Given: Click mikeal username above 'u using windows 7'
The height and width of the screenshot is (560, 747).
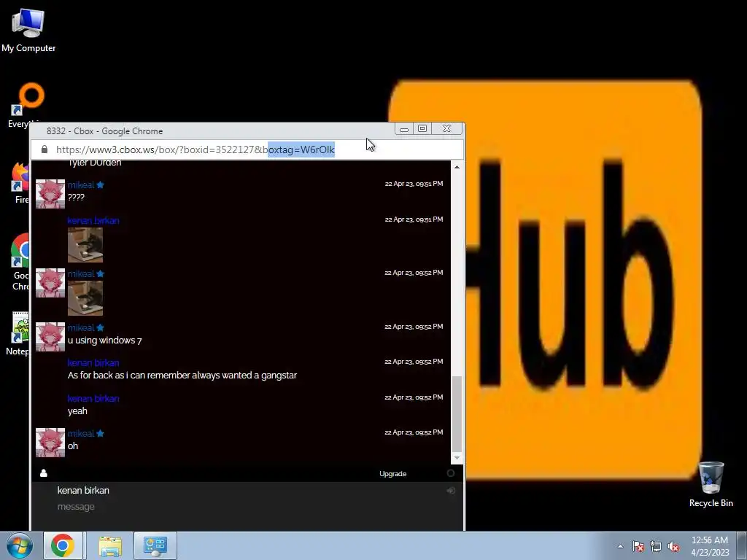Looking at the screenshot, I should point(80,327).
